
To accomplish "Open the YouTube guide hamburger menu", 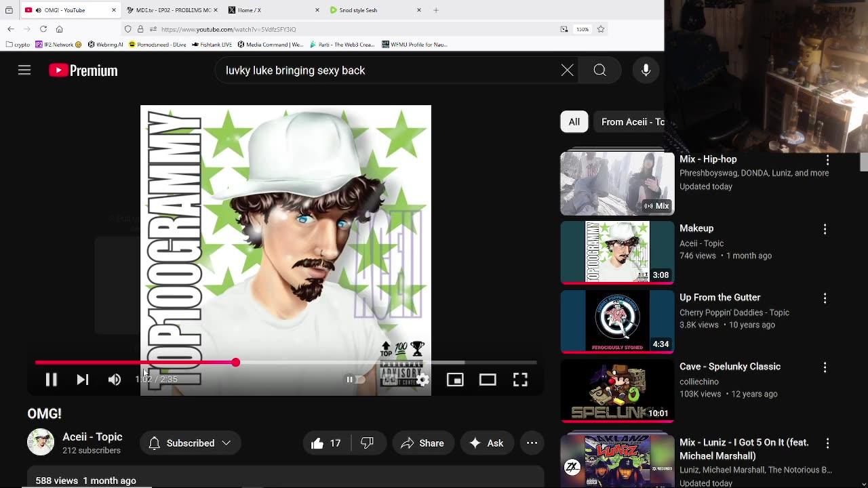I will click(x=24, y=70).
